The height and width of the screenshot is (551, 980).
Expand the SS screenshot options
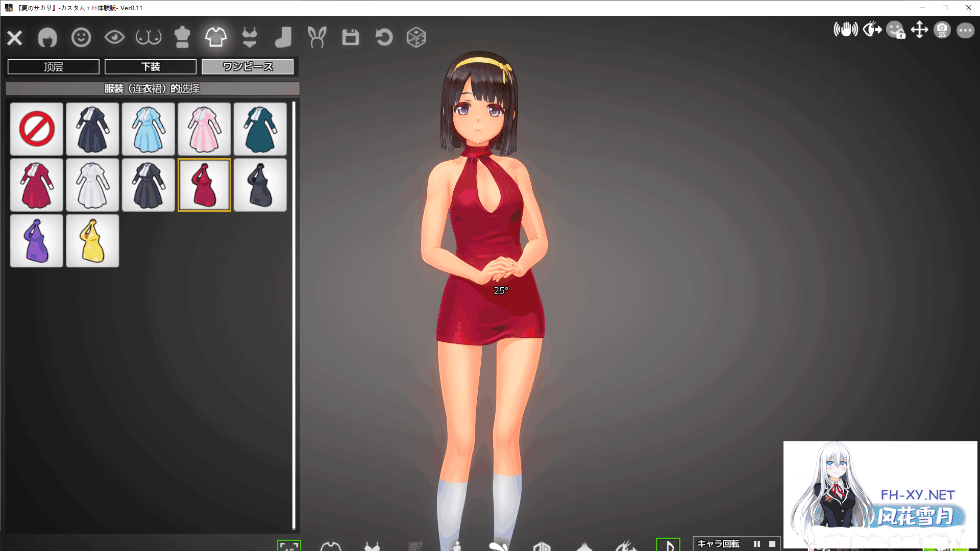click(x=942, y=31)
